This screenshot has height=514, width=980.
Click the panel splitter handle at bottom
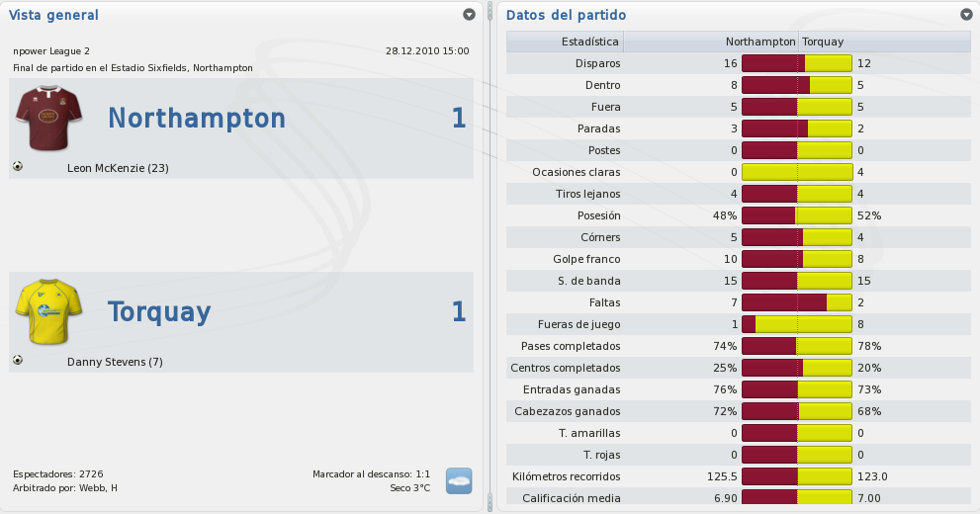[x=490, y=502]
